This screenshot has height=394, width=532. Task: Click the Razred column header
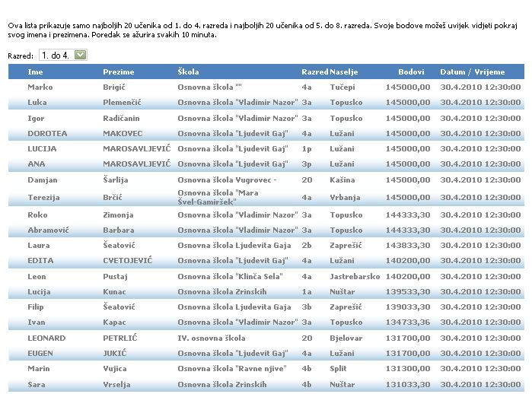[315, 72]
